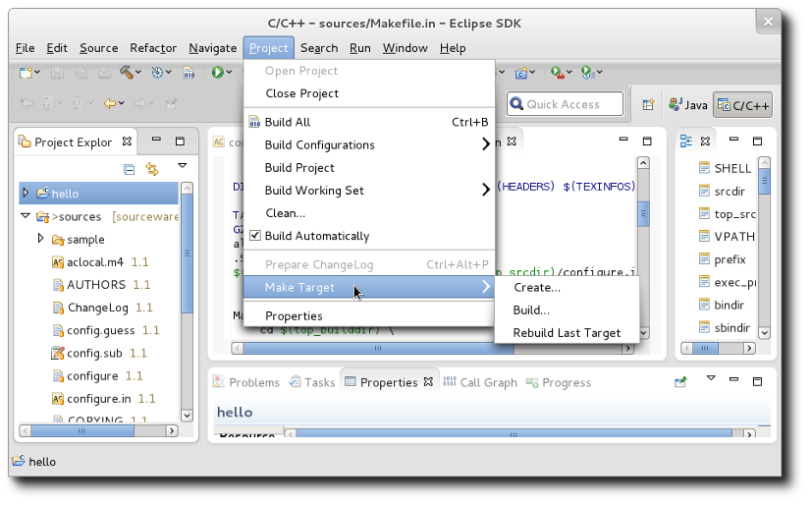Screen dimensions: 812x507
Task: Click the editor vertical scrollbar thumb
Action: (x=643, y=213)
